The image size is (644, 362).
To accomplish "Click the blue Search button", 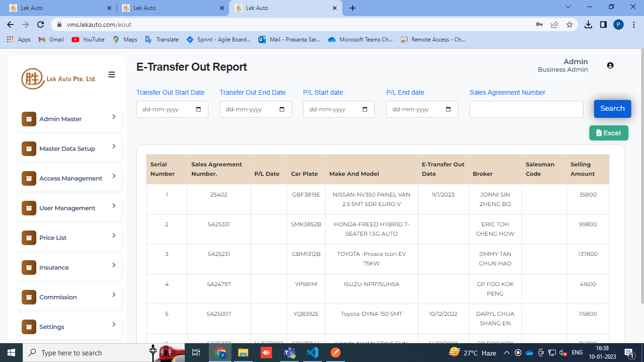I will (x=612, y=108).
